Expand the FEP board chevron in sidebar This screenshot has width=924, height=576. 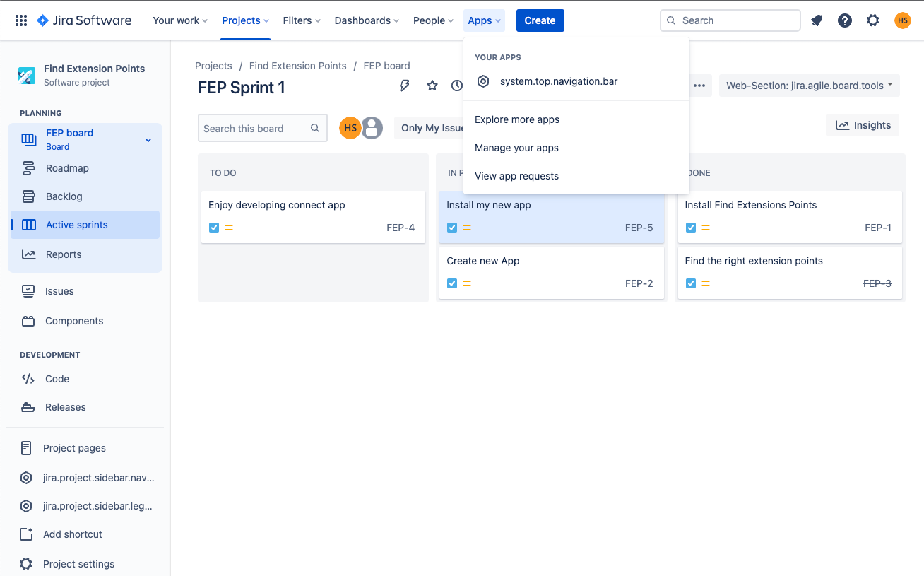point(148,140)
